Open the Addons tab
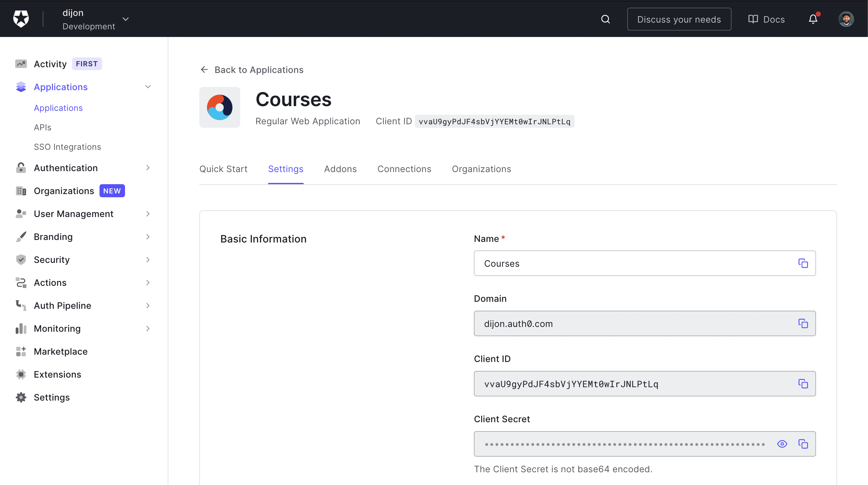 tap(340, 169)
